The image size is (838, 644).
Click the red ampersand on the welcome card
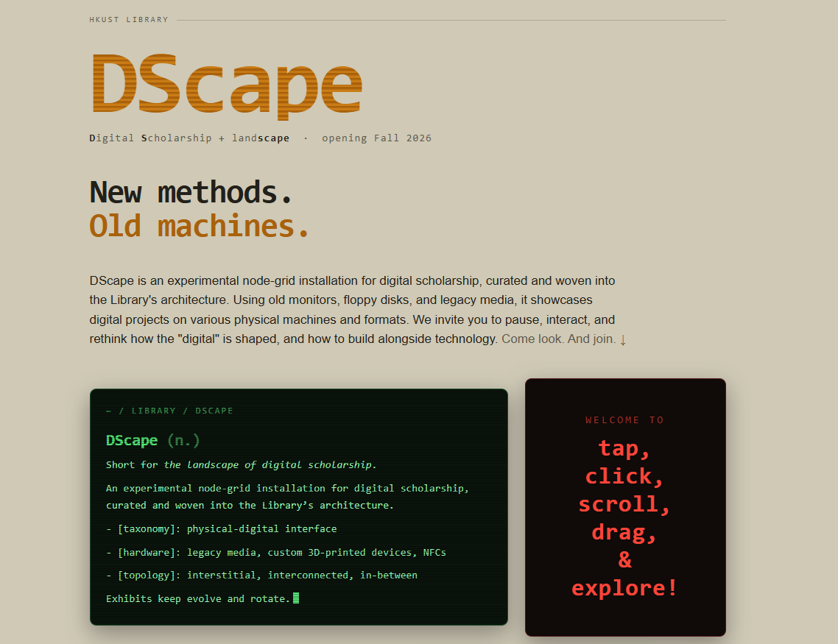(624, 559)
